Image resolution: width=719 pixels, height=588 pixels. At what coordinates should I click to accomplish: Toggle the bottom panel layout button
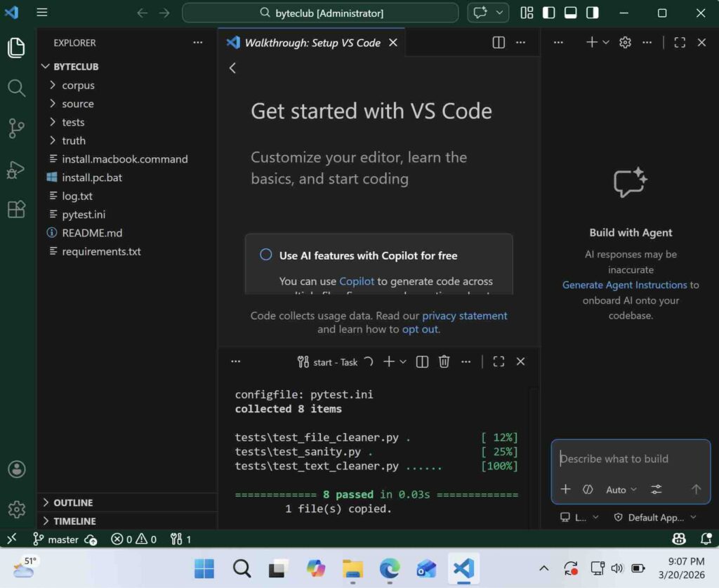coord(571,13)
